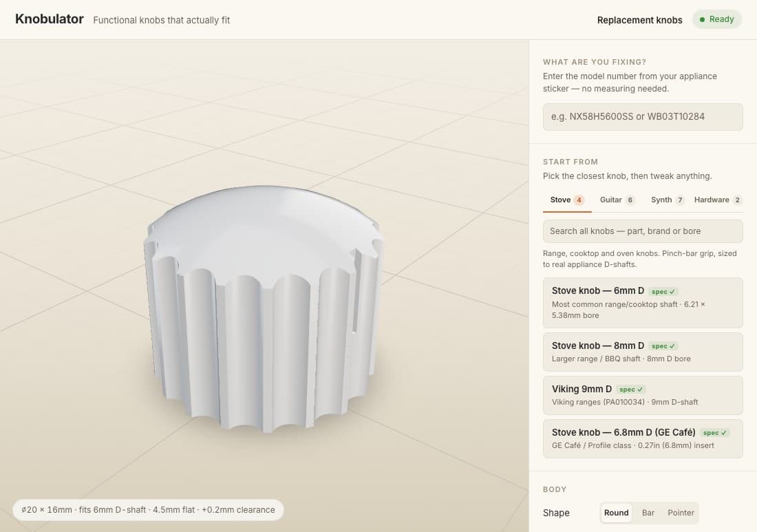The width and height of the screenshot is (757, 532).
Task: Click 'Larger range / BBQ shaft' description text
Action: pos(621,359)
